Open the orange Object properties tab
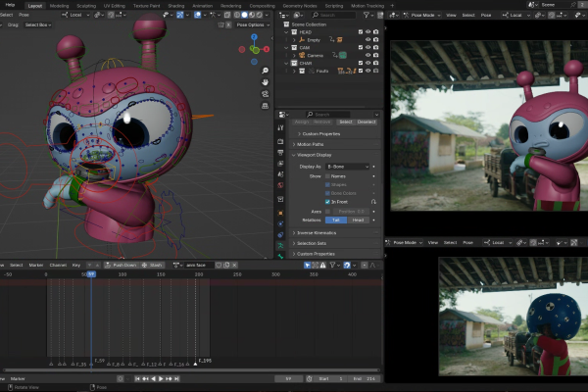The height and width of the screenshot is (392, 588). [280, 213]
